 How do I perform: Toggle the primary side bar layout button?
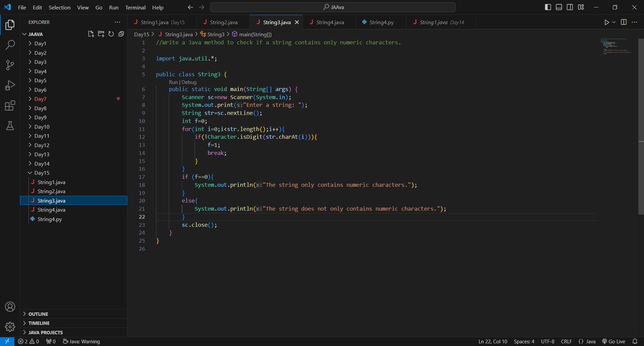[x=547, y=8]
